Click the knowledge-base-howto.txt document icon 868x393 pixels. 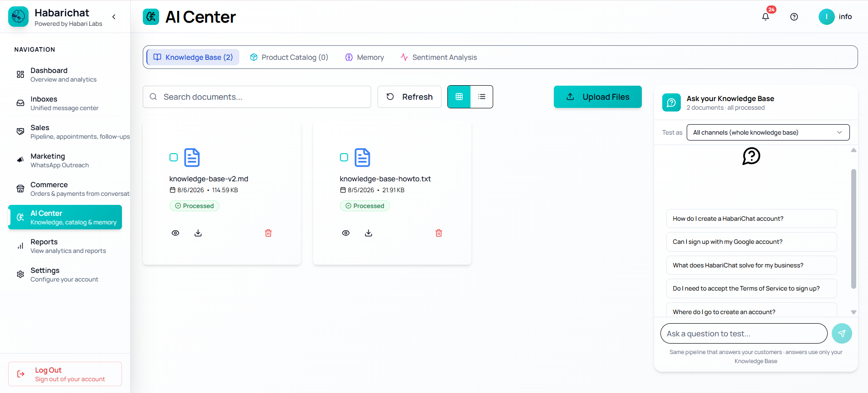362,158
